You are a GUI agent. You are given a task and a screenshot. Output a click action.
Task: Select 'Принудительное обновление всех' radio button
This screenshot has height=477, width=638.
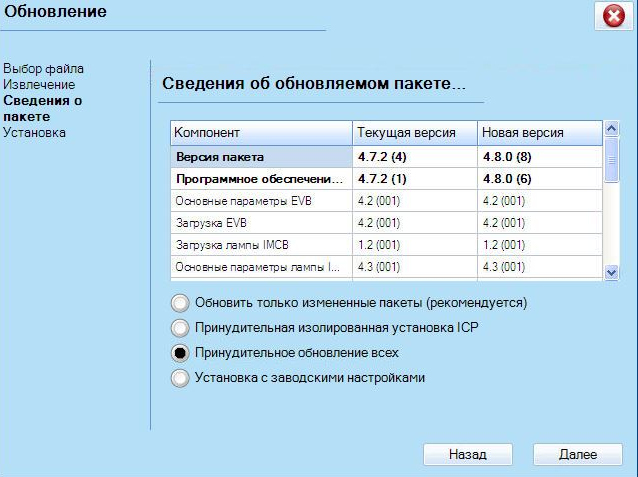click(x=180, y=352)
